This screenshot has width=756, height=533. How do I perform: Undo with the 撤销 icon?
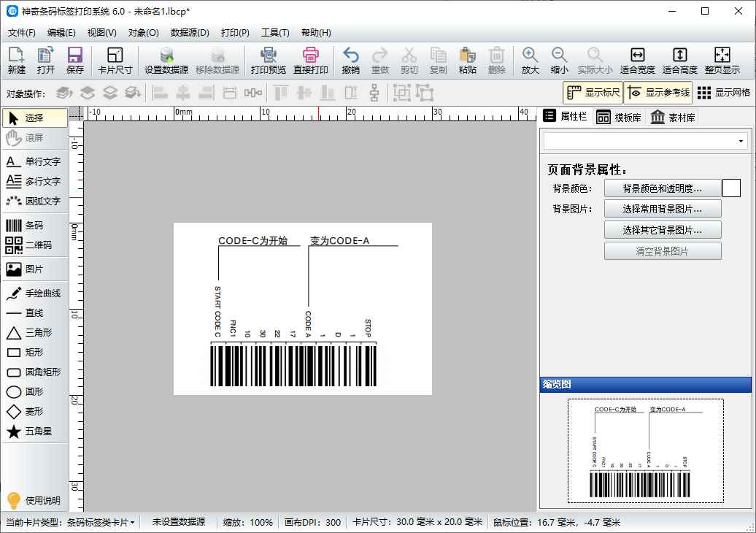coord(350,61)
